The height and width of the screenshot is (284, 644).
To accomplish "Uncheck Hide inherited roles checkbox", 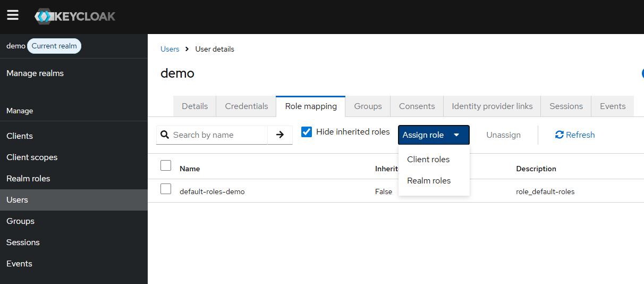I will click(307, 132).
